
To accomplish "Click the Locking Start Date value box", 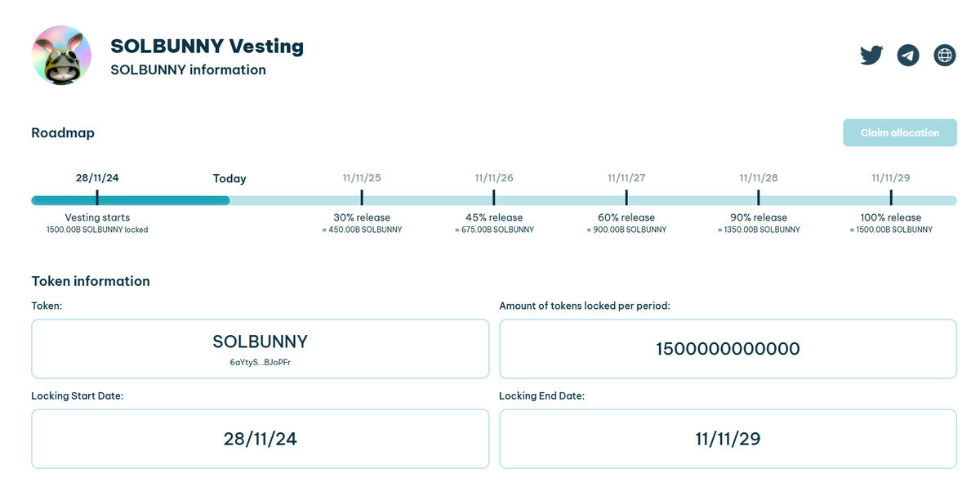I will pyautogui.click(x=261, y=439).
